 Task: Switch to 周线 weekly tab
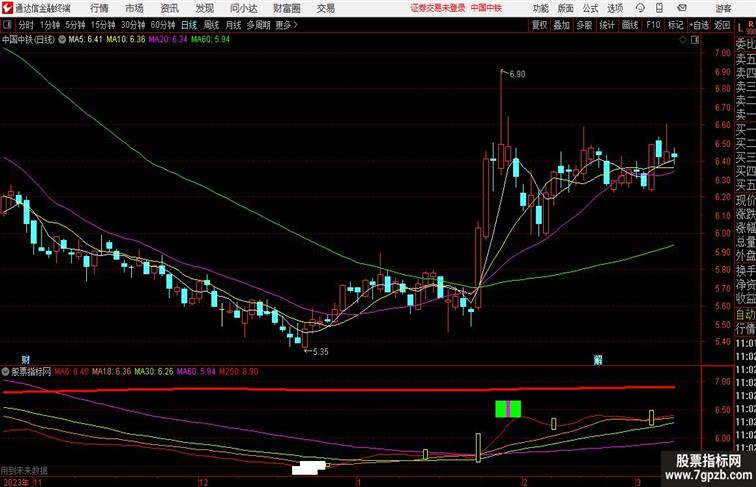[x=211, y=25]
